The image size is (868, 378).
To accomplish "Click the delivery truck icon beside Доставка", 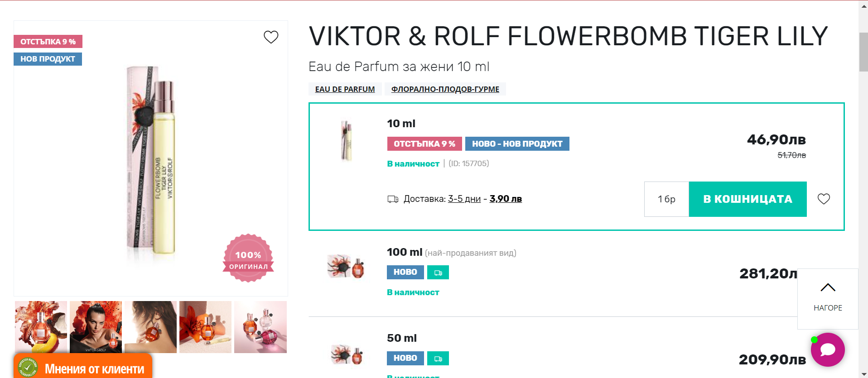I will pyautogui.click(x=393, y=199).
